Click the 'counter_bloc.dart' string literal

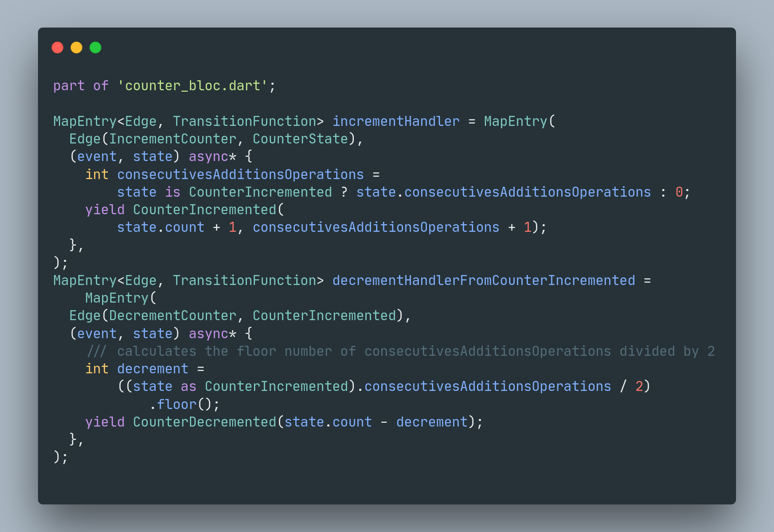point(192,86)
